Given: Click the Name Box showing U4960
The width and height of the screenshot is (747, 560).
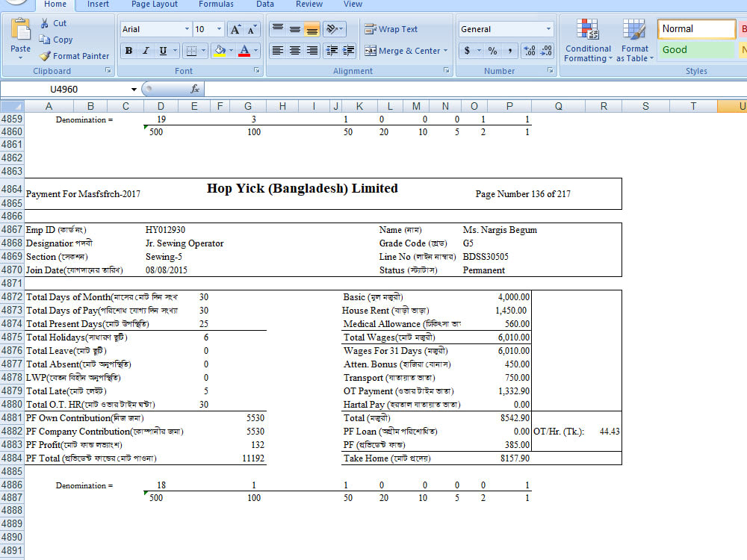Looking at the screenshot, I should [x=63, y=90].
